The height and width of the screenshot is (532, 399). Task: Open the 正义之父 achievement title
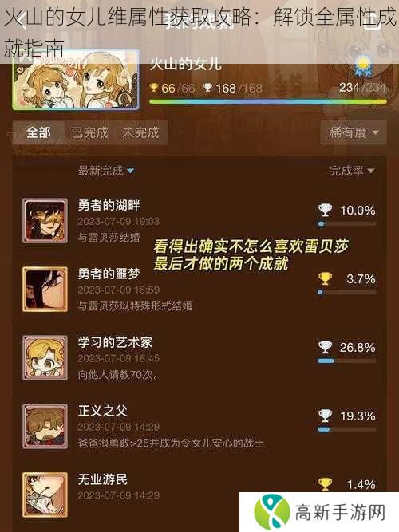click(x=103, y=411)
